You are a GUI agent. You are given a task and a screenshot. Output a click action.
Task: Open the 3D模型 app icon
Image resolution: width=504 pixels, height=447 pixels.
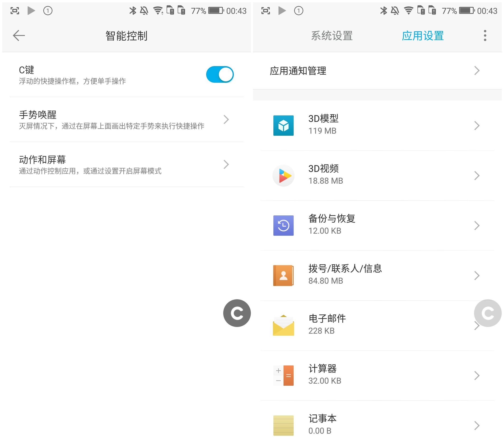coord(284,126)
